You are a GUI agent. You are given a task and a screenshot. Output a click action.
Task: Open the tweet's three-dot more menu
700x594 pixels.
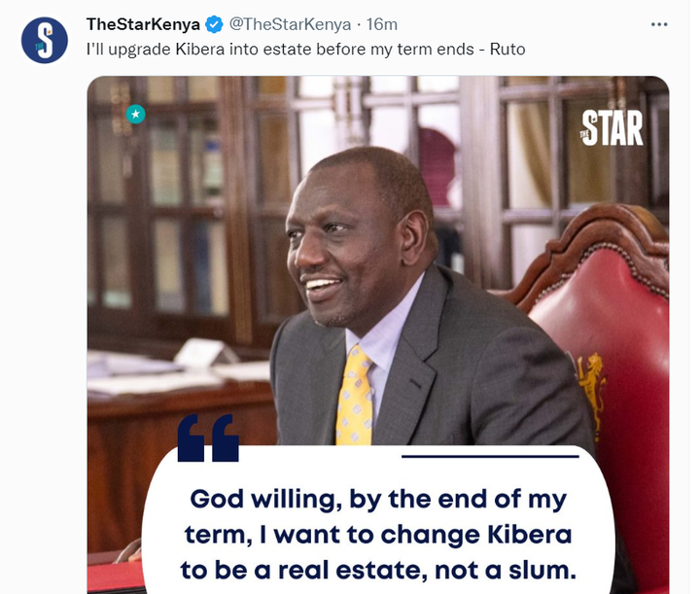pyautogui.click(x=659, y=24)
